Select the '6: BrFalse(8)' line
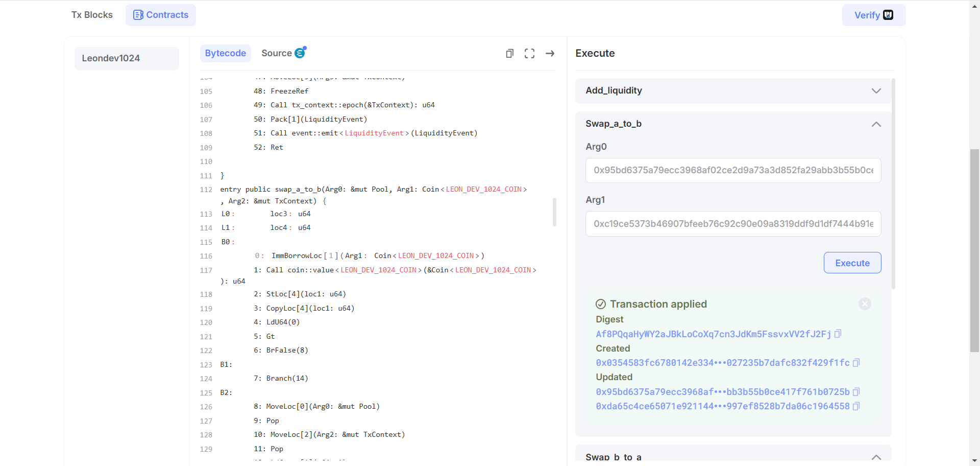 pos(281,350)
